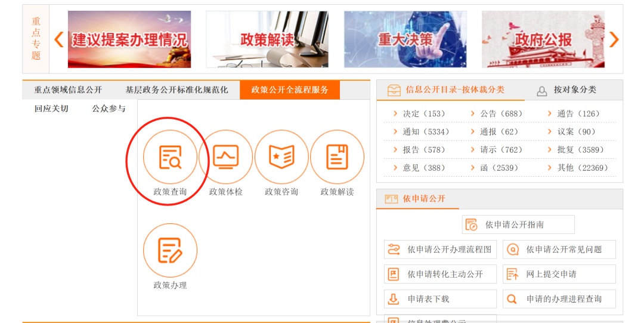Viewport: 644px width, 323px height.
Task: Select the 政策公开全流程服务 tab
Action: tap(290, 90)
